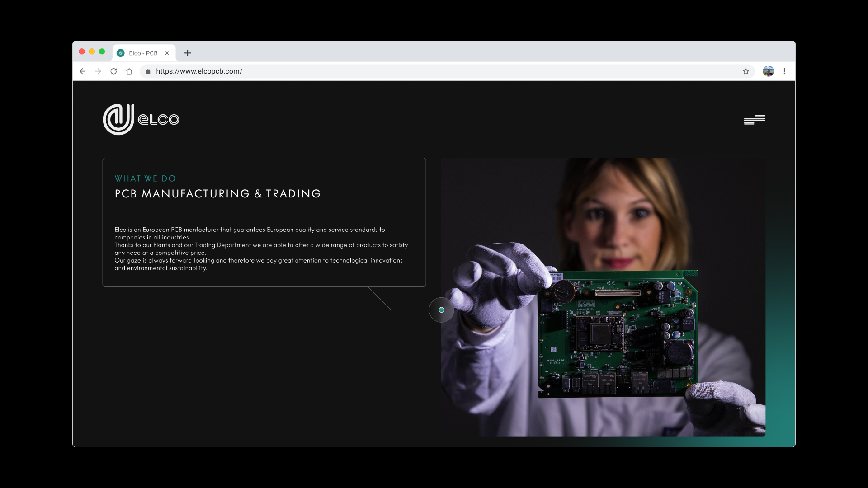Click the WHAT WE DO label
868x488 pixels.
pos(145,178)
